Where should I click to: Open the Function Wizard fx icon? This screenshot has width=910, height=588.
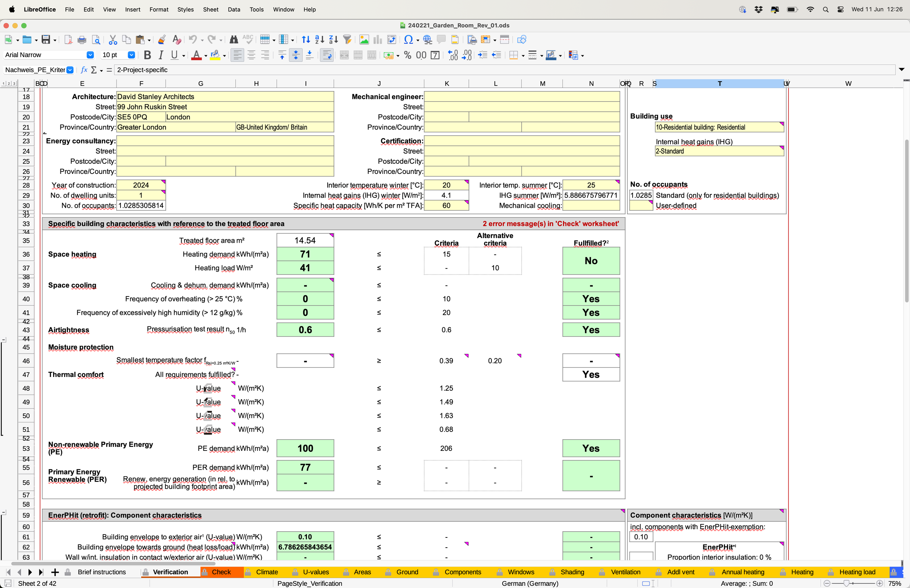pos(84,70)
